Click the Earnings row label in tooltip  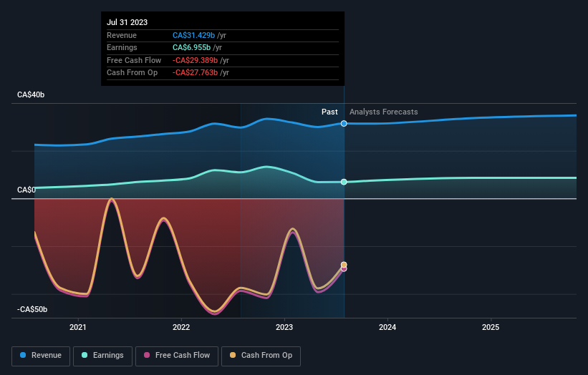(122, 47)
